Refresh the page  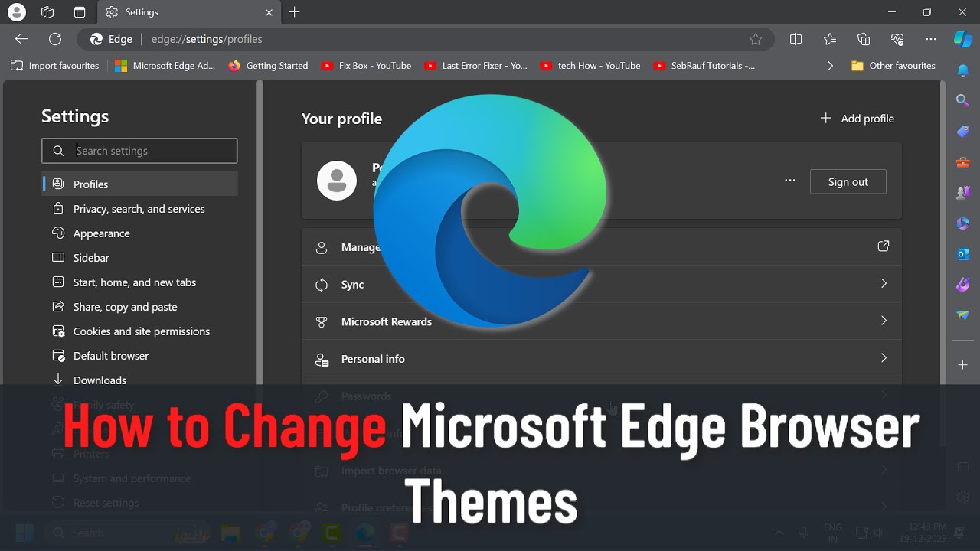(x=55, y=39)
